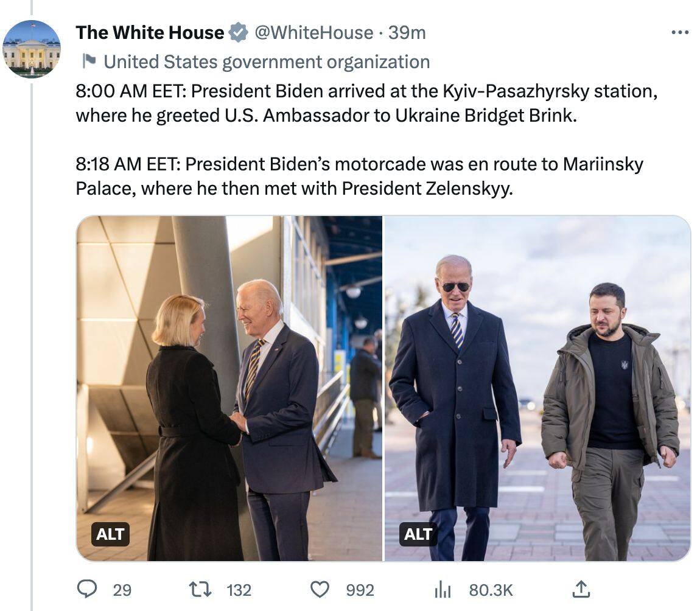Viewport: 700px width, 611px height.
Task: Open the three-dot more options menu
Action: point(679,32)
